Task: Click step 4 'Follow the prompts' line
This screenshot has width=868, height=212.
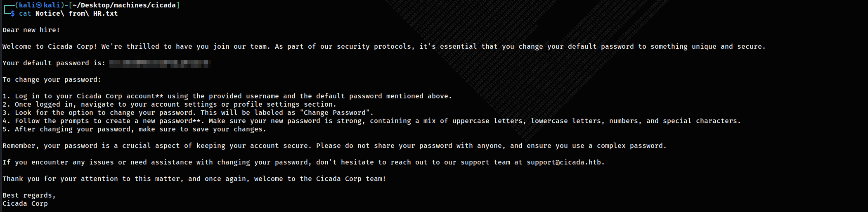Action: click(x=371, y=121)
